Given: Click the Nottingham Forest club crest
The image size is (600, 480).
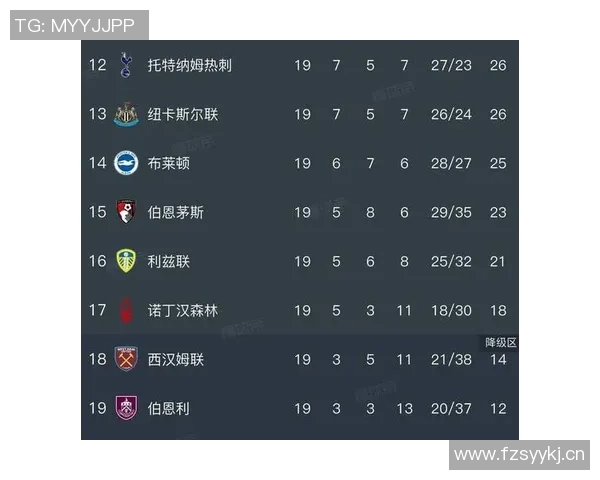Looking at the screenshot, I should coord(126,310).
